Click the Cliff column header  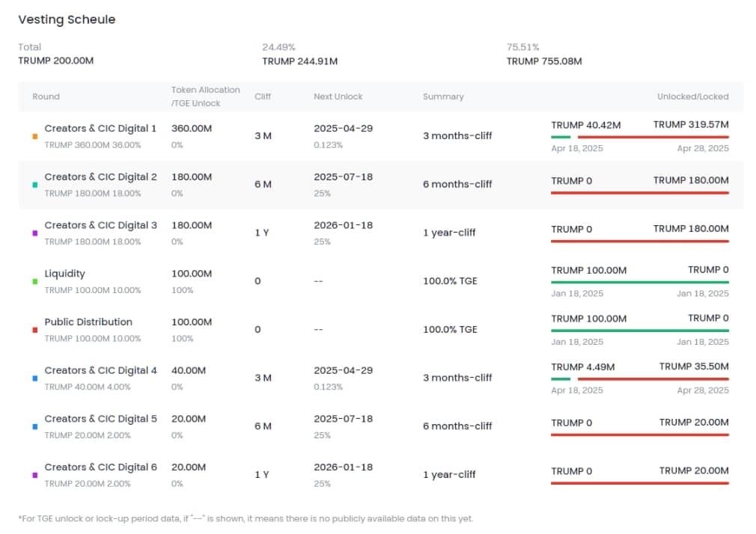click(263, 96)
